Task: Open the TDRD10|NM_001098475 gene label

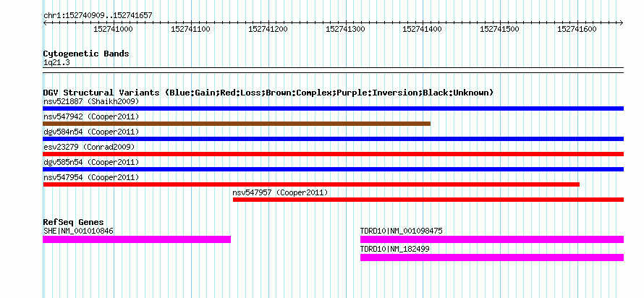Action: tap(402, 231)
